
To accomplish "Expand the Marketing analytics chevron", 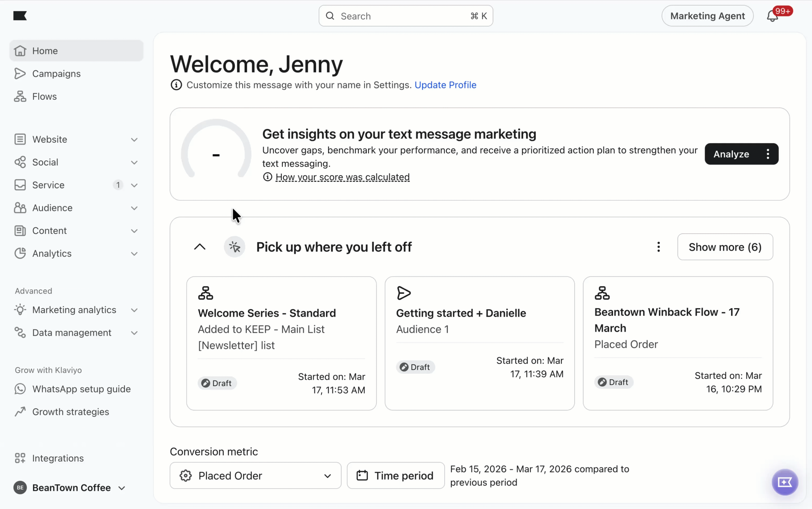I will click(134, 310).
